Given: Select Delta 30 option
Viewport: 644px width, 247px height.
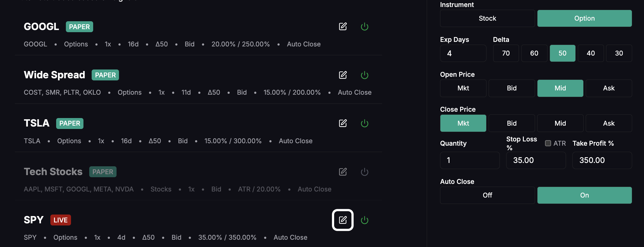Looking at the screenshot, I should 619,53.
